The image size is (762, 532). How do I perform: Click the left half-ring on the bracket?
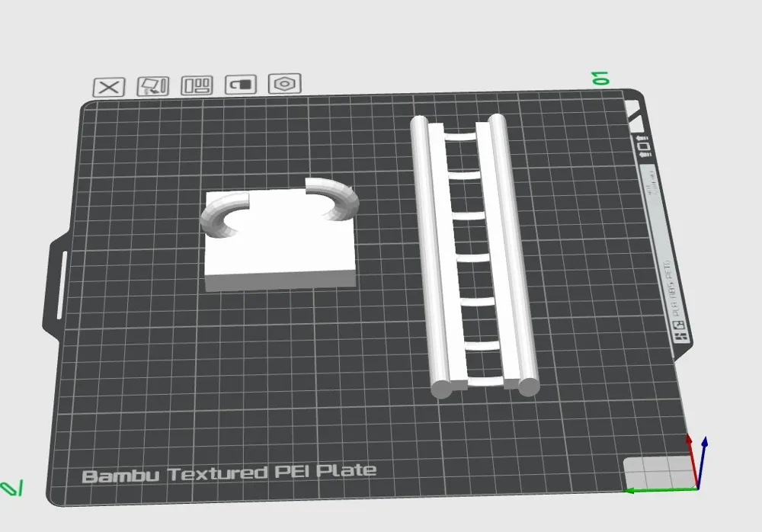[221, 216]
